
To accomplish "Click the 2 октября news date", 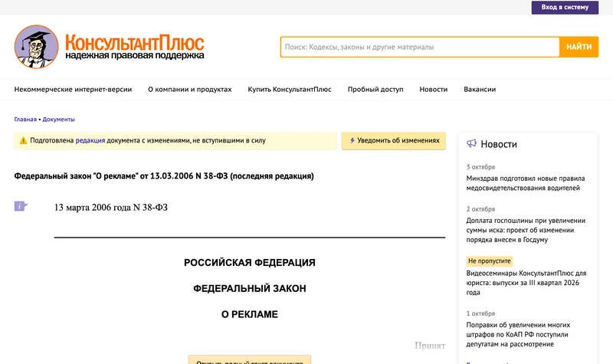I will [480, 209].
